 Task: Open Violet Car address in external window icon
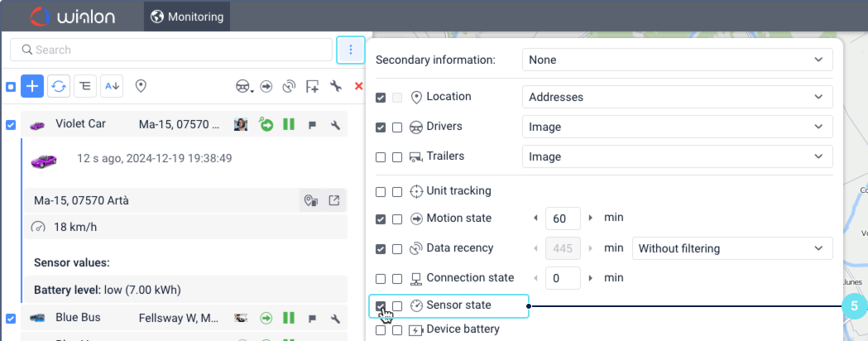[334, 200]
